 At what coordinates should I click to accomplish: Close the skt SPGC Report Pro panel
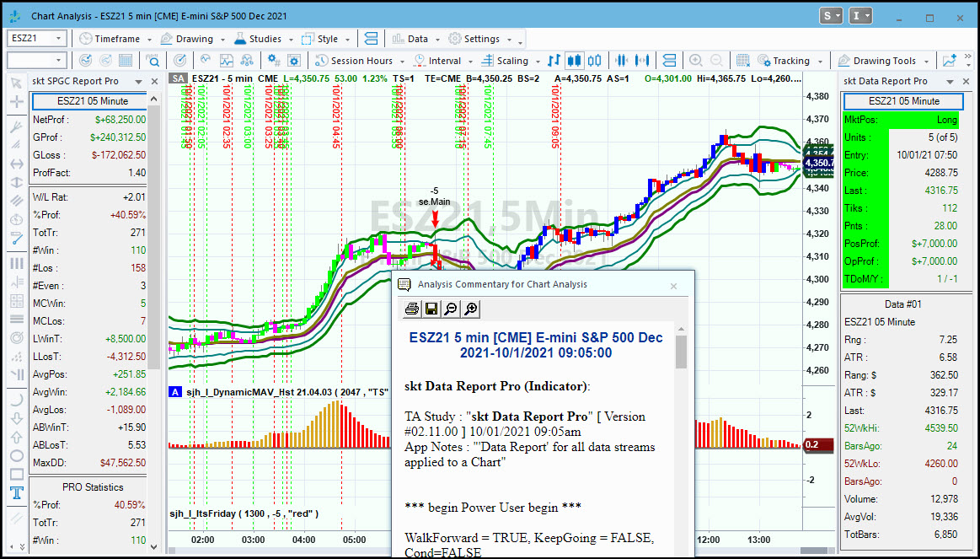pos(154,81)
